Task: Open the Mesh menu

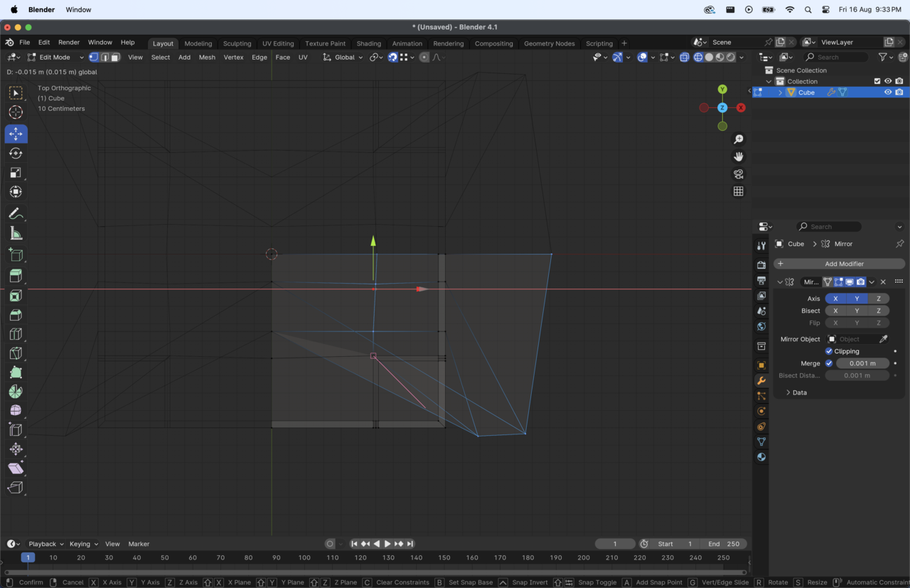Action: click(x=207, y=58)
